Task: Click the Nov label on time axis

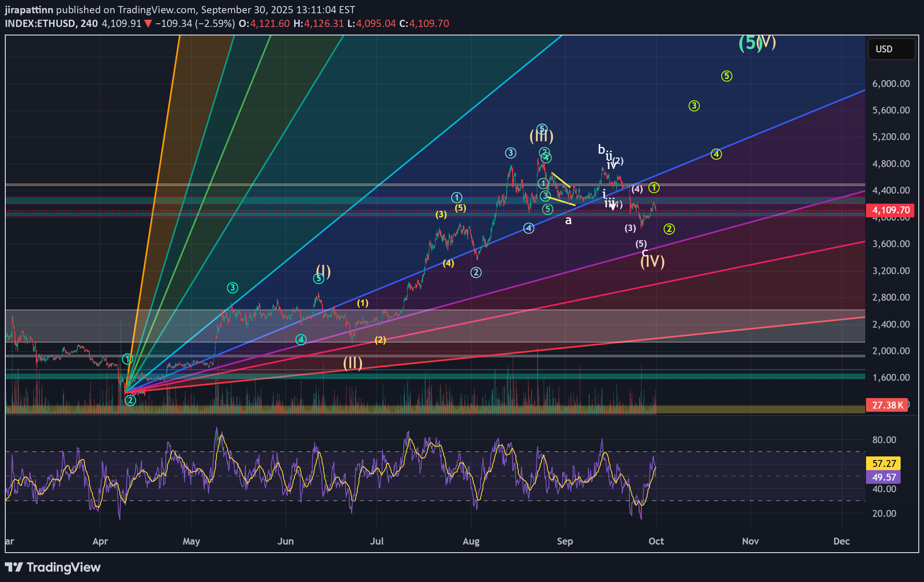Action: coord(750,541)
